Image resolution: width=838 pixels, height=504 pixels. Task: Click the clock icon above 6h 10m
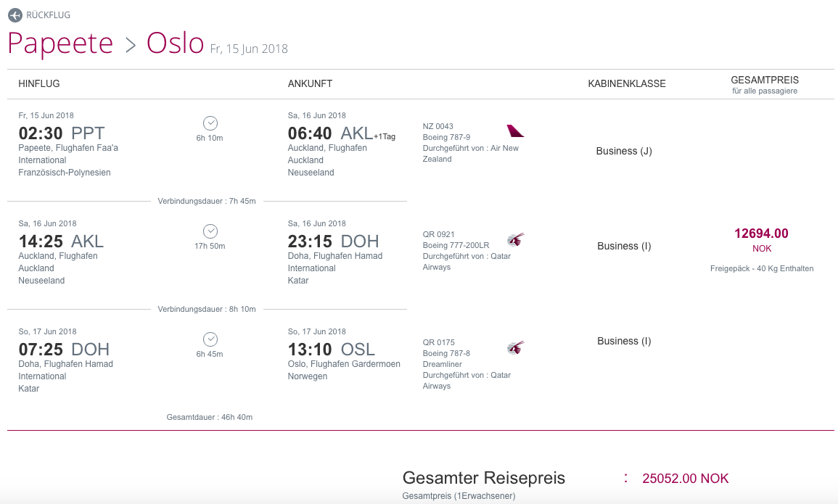pyautogui.click(x=210, y=123)
